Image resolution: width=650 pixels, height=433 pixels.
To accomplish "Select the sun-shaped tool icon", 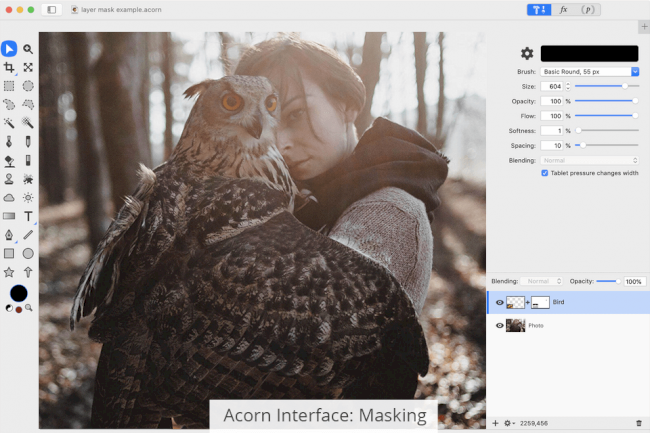I will tap(28, 198).
